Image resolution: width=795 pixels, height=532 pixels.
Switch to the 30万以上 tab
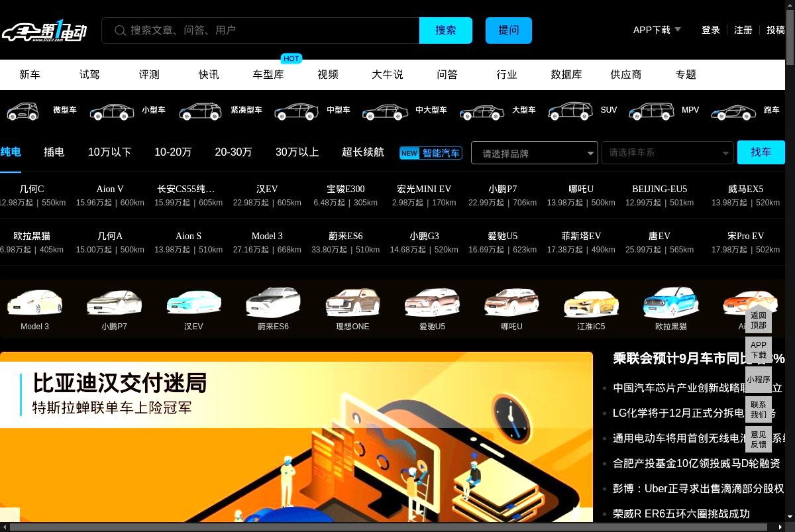click(x=297, y=152)
